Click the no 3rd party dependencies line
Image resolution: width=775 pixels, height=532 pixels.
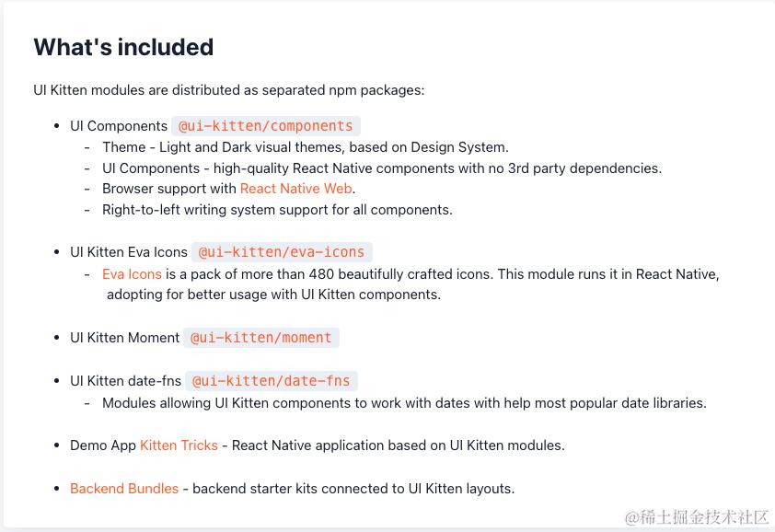[381, 168]
